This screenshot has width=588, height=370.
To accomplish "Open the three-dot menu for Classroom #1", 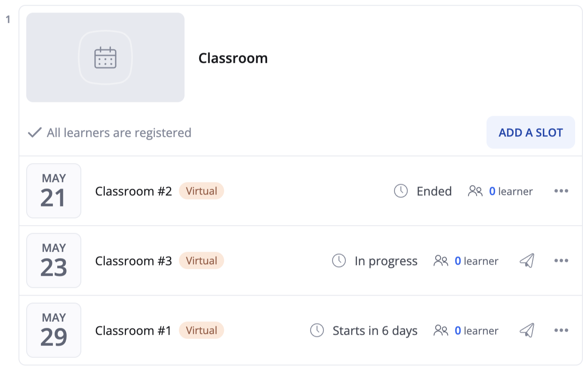I will (561, 330).
